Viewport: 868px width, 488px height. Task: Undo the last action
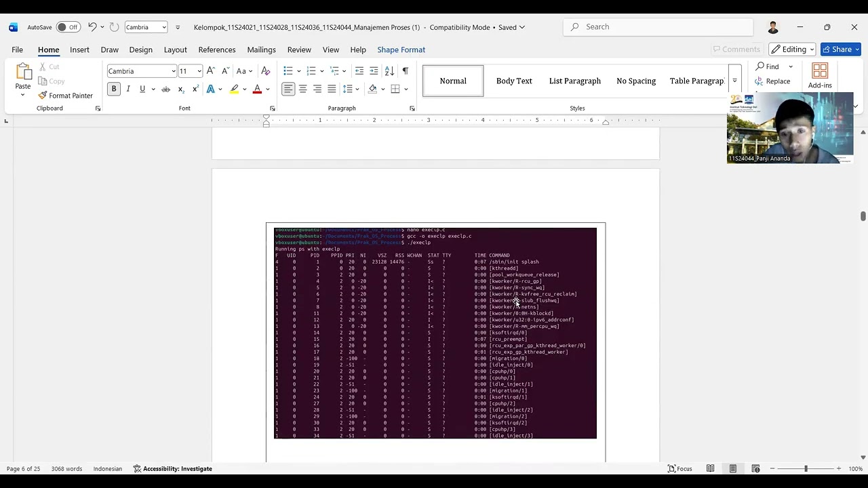tap(92, 27)
